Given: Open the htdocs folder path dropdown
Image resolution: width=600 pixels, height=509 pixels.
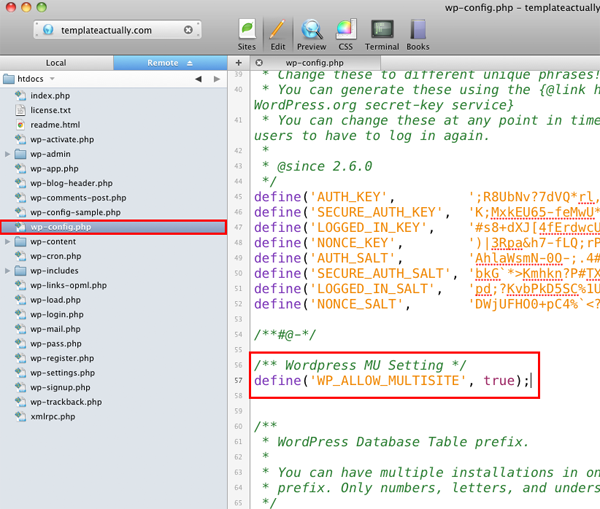Looking at the screenshot, I should point(52,79).
